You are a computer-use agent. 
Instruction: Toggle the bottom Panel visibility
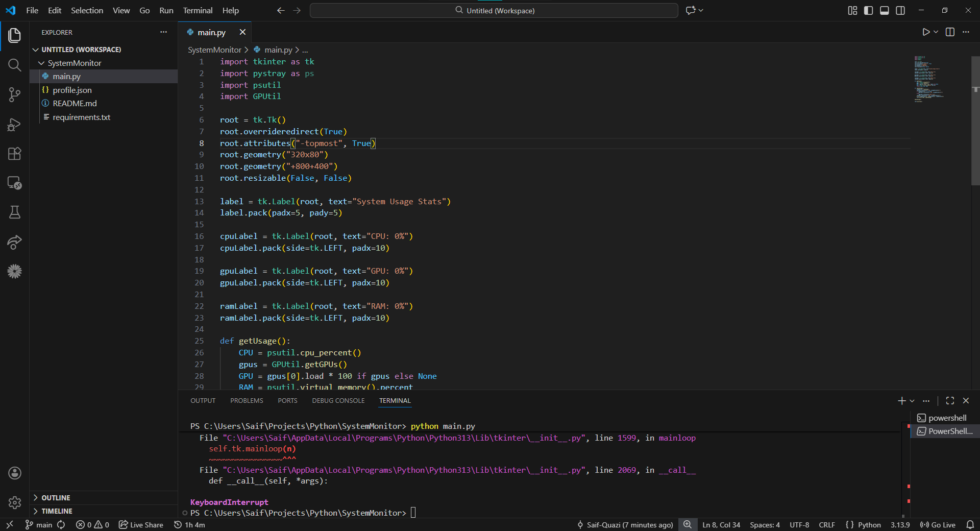[x=885, y=11]
